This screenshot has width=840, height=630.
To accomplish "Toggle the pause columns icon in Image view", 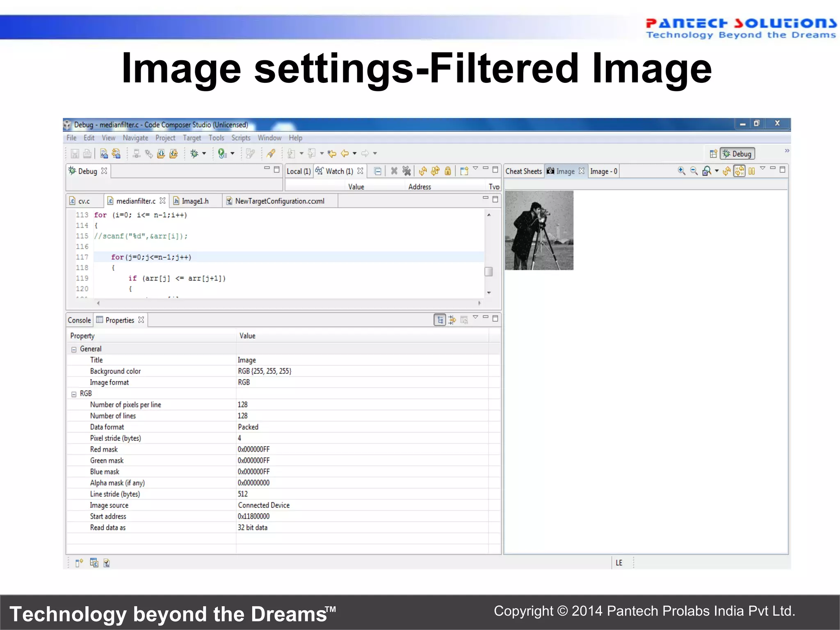I will pyautogui.click(x=751, y=171).
